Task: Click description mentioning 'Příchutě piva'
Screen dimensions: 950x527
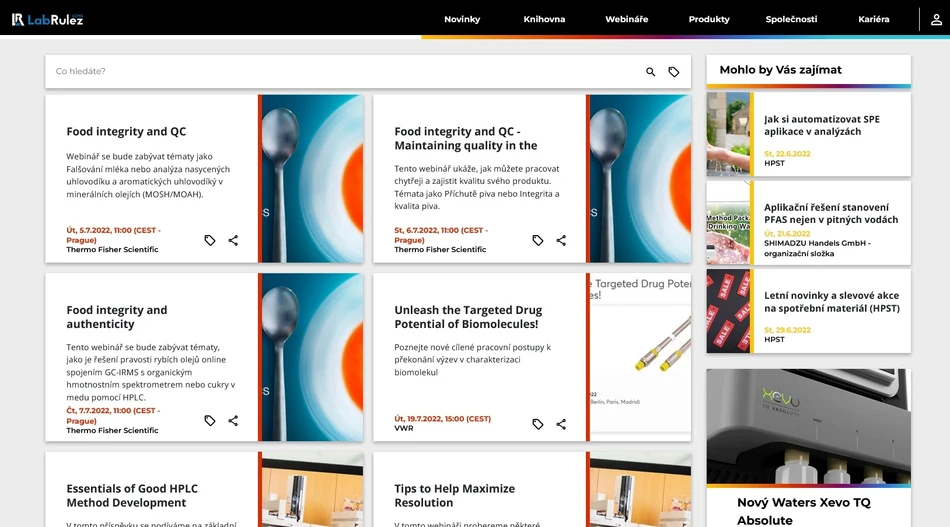Action: coord(477,187)
